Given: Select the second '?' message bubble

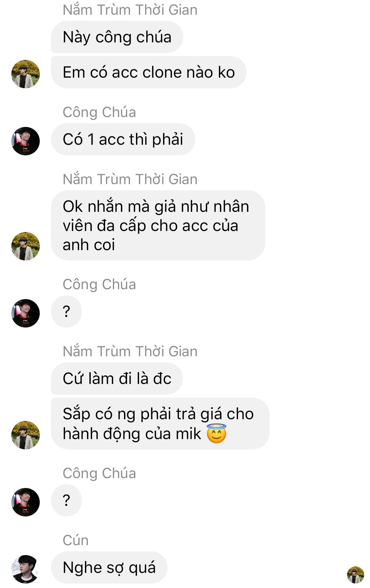Looking at the screenshot, I should click(66, 500).
